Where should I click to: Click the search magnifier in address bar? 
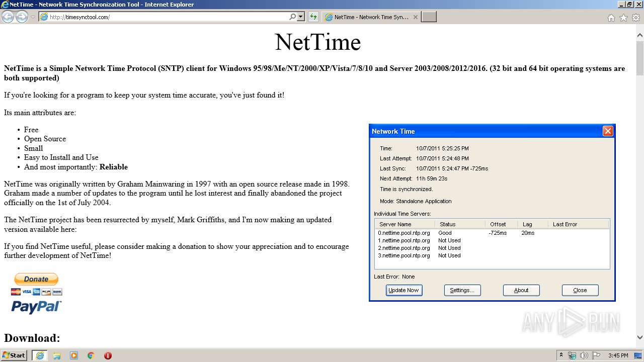point(293,17)
